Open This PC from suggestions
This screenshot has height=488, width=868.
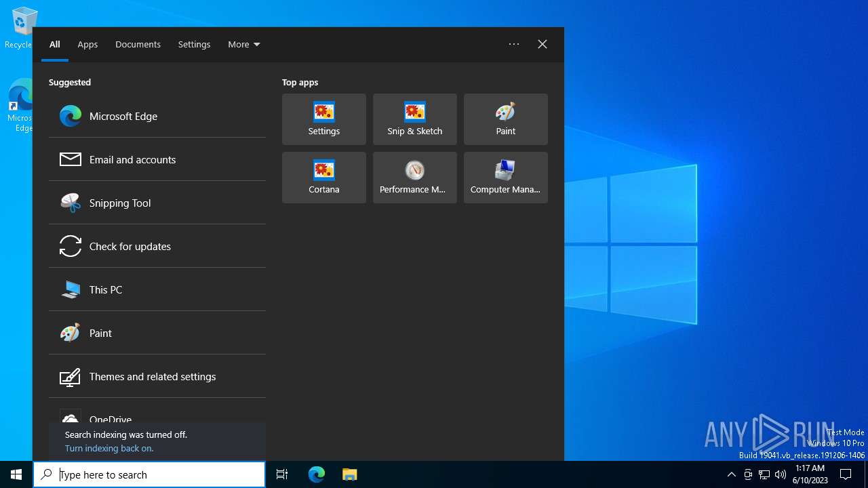click(x=157, y=289)
